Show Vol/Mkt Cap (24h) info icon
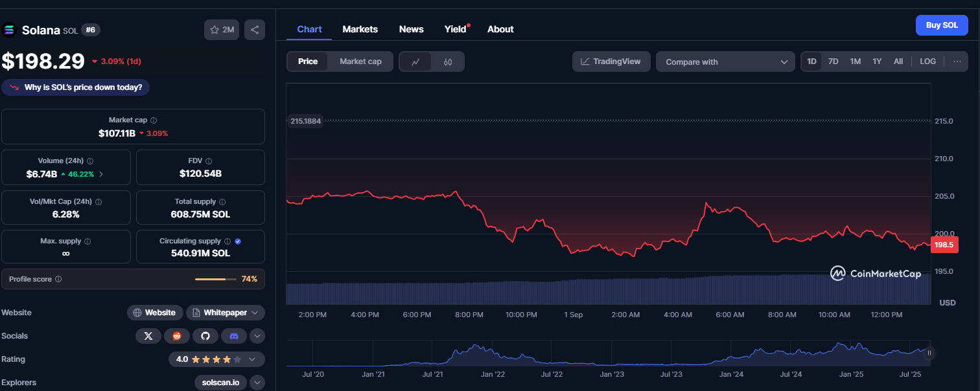980x391 pixels. coord(99,202)
